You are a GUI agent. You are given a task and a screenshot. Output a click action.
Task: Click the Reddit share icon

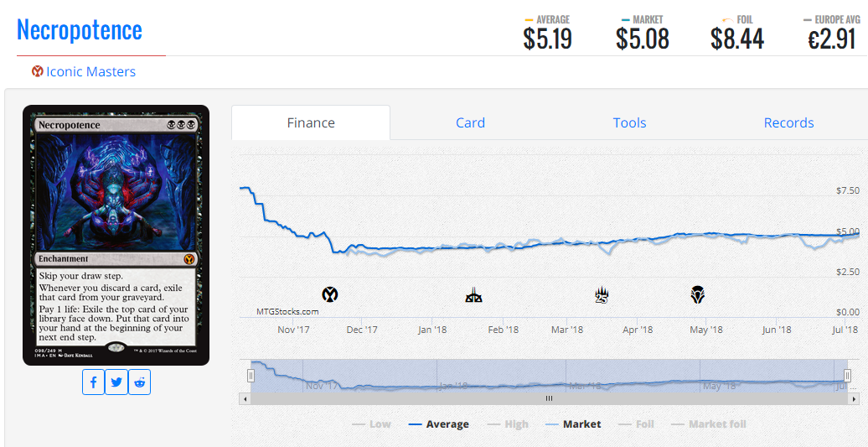(x=139, y=382)
